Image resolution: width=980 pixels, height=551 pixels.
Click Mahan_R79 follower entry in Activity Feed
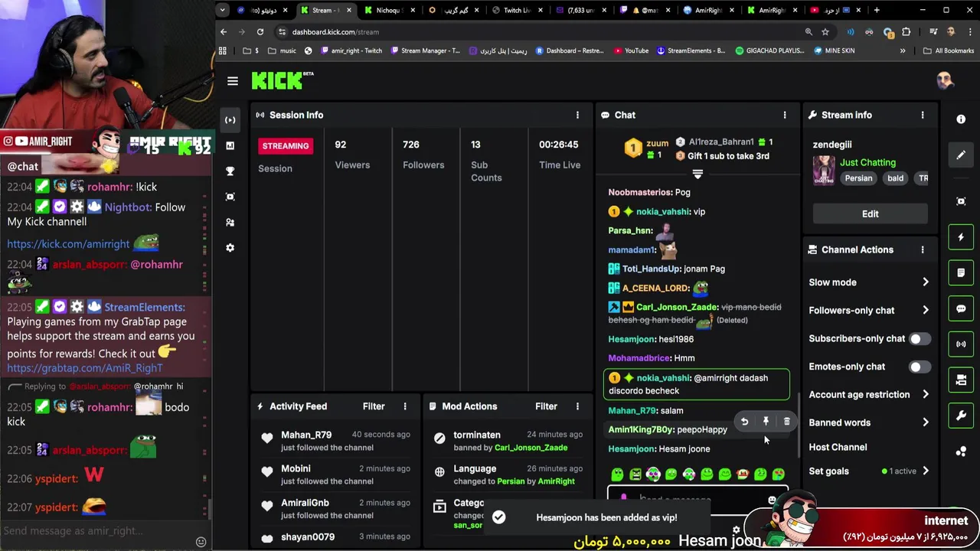click(x=335, y=440)
